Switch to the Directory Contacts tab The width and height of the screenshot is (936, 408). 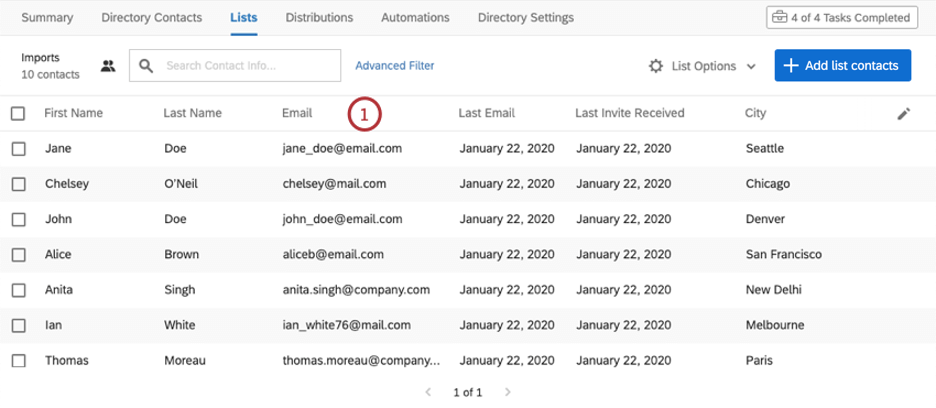(152, 18)
